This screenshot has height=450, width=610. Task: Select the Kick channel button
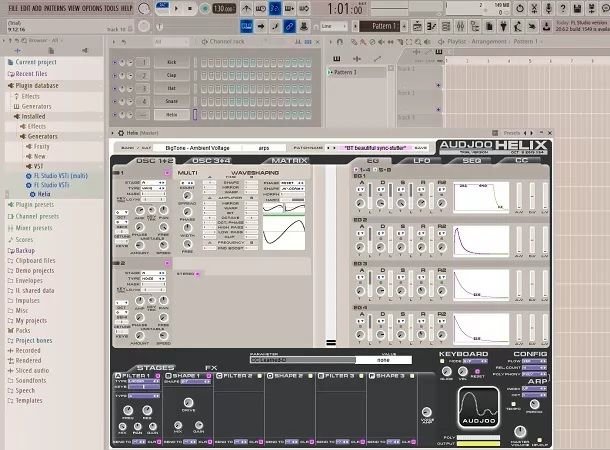(172, 62)
